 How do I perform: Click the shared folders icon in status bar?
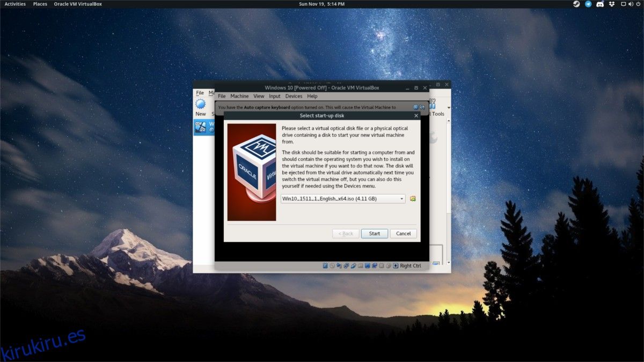click(x=361, y=265)
